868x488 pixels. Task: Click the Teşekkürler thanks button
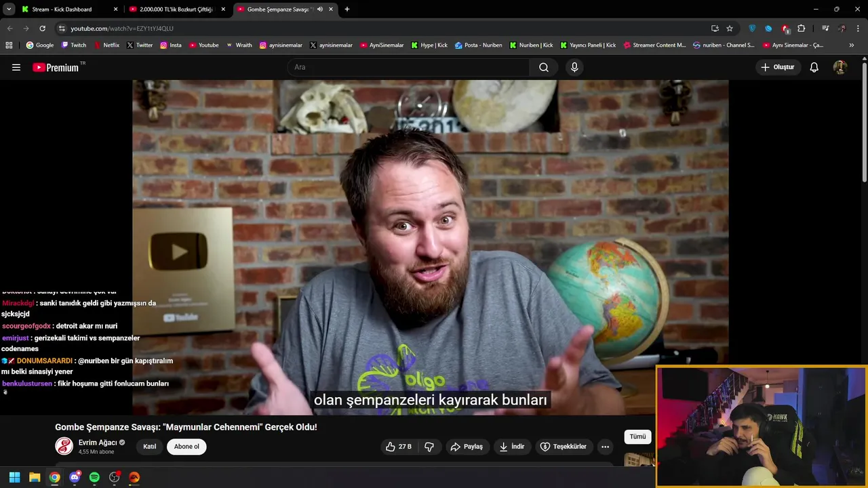[564, 447]
